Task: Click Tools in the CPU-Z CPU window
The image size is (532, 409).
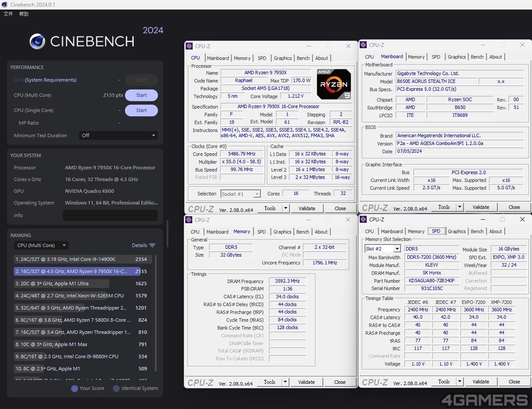Action: coord(270,208)
